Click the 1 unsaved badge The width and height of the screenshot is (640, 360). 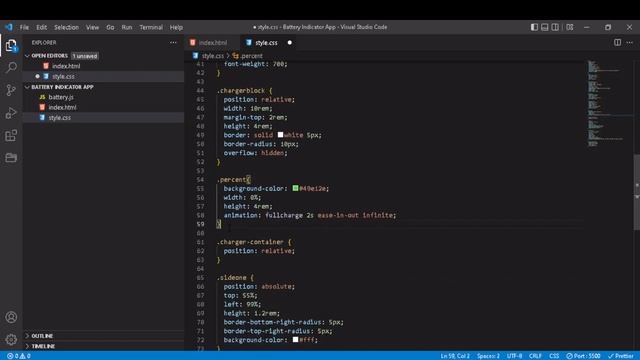coord(84,56)
